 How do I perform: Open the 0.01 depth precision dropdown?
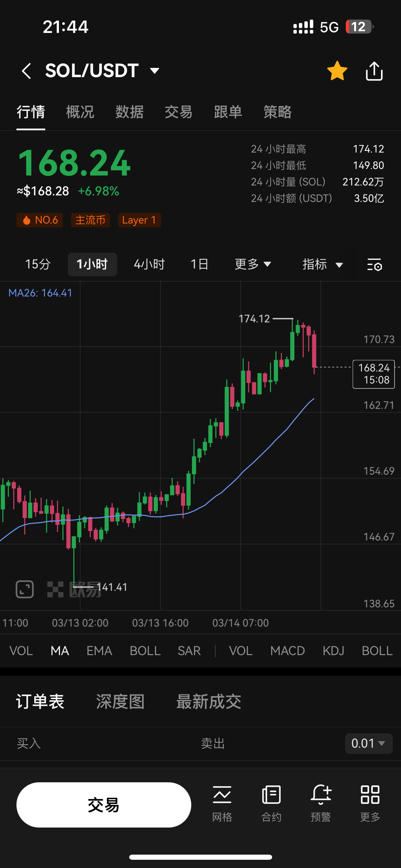(368, 743)
